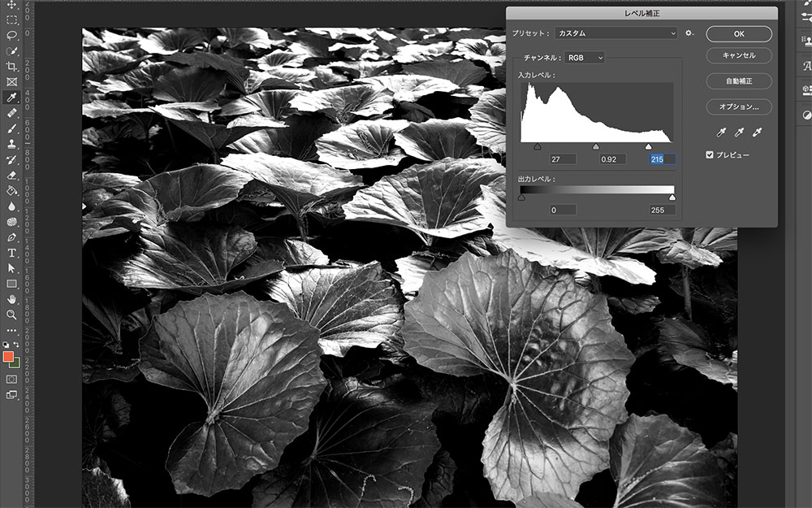The height and width of the screenshot is (508, 812).
Task: Toggle Quick Mask mode icon
Action: (x=12, y=379)
